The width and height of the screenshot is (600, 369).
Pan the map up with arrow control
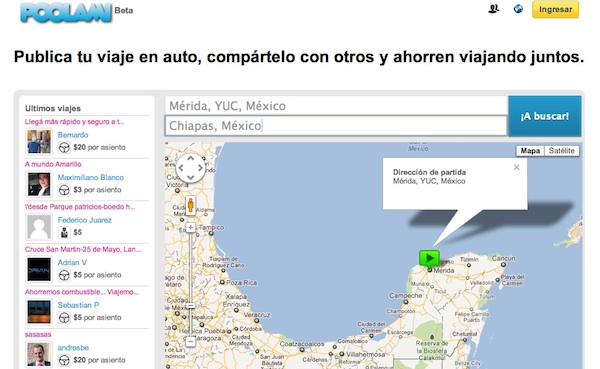pos(191,158)
